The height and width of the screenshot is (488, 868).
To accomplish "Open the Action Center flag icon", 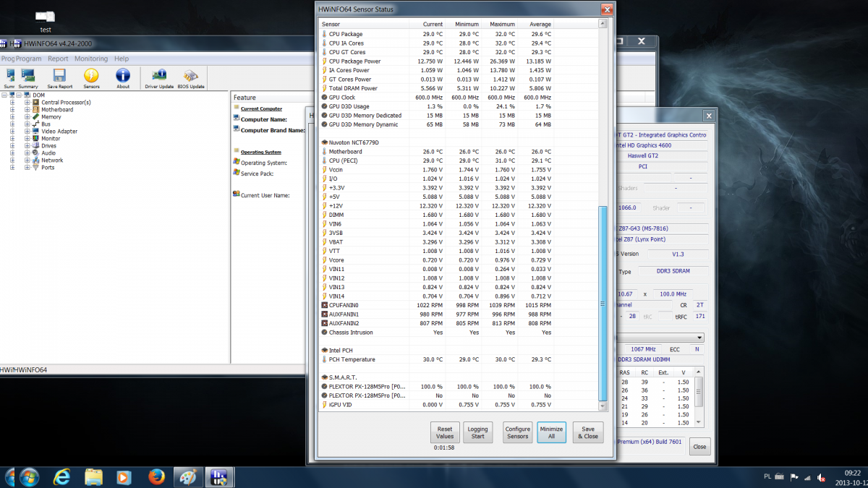I will coord(793,477).
